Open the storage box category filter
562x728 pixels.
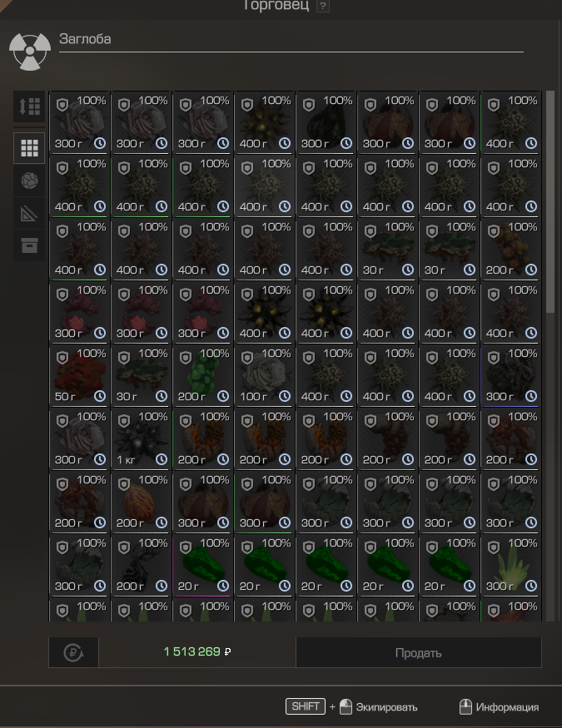(x=29, y=245)
